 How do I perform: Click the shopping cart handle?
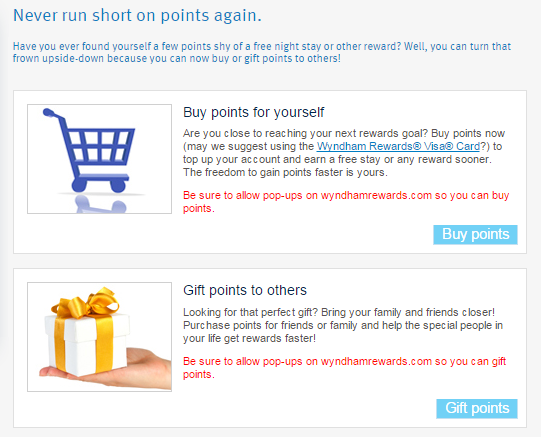tap(53, 114)
